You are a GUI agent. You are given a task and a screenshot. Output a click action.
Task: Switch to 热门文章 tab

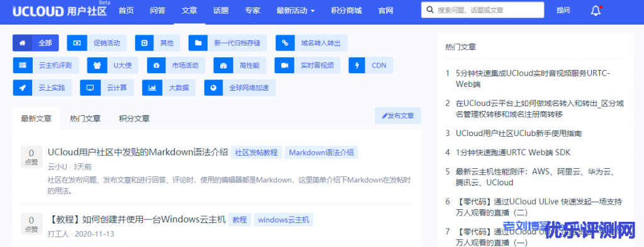coord(85,119)
